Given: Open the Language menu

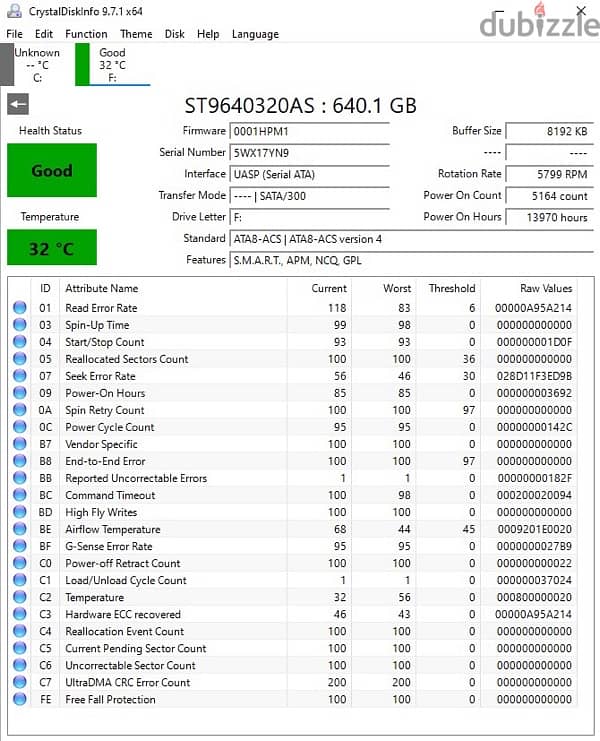Looking at the screenshot, I should pyautogui.click(x=255, y=34).
